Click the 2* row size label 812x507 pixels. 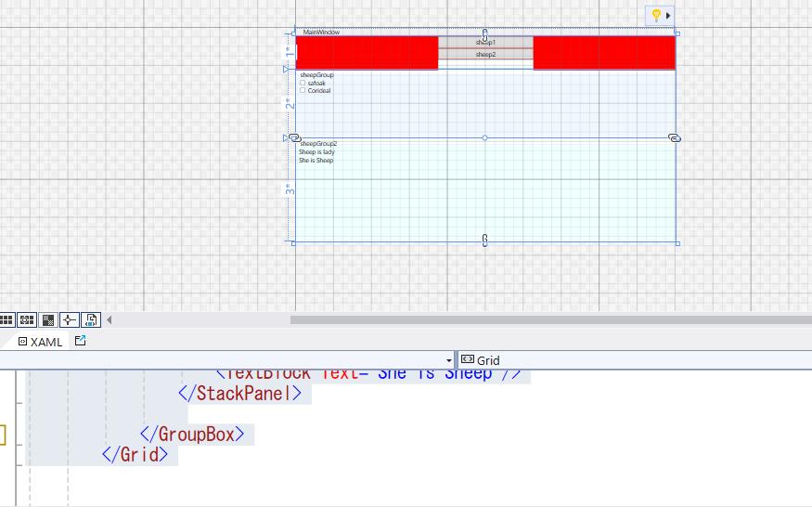[290, 103]
